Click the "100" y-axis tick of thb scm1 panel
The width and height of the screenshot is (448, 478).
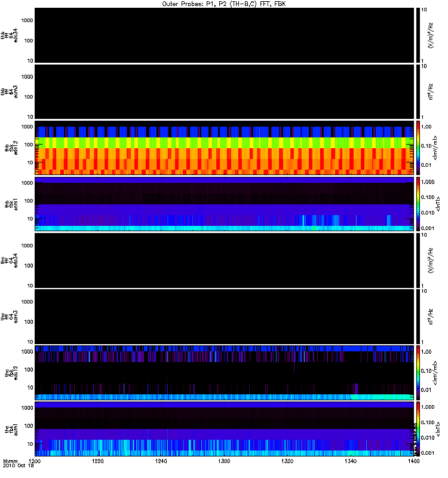29,201
